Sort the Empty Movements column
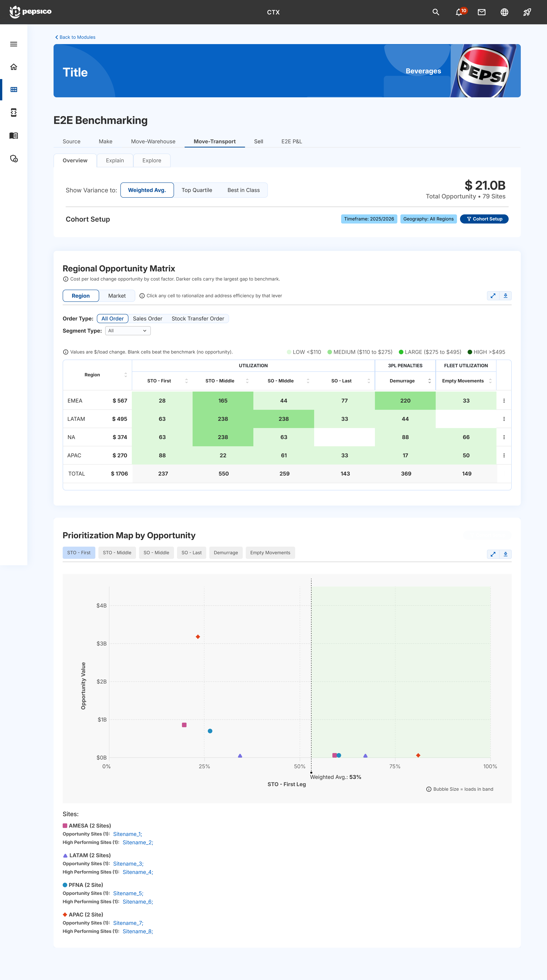 tap(490, 381)
